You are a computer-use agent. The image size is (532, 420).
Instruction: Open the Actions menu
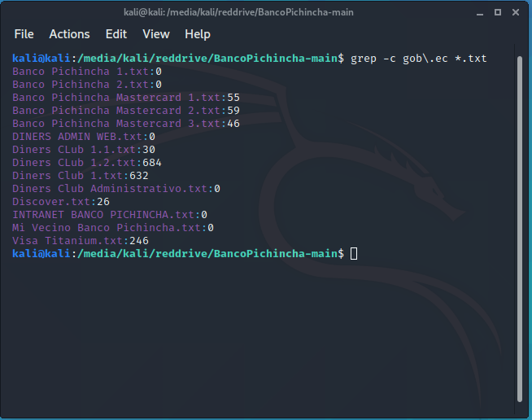(x=70, y=34)
